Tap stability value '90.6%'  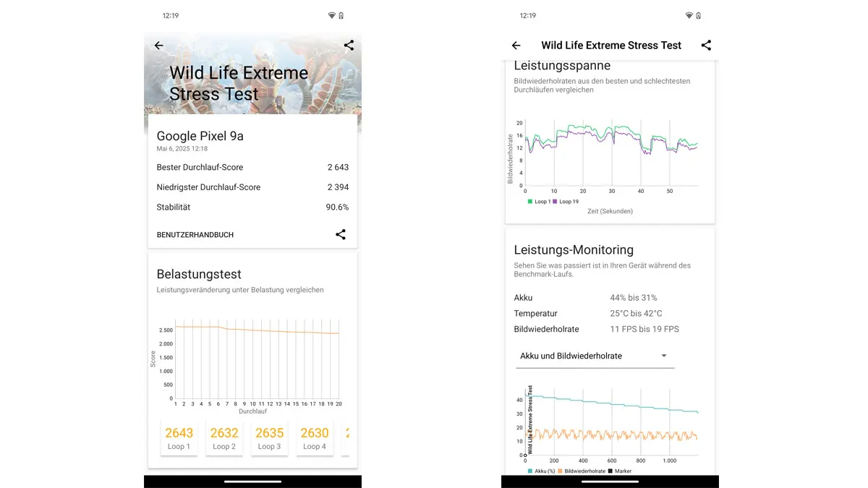[337, 207]
